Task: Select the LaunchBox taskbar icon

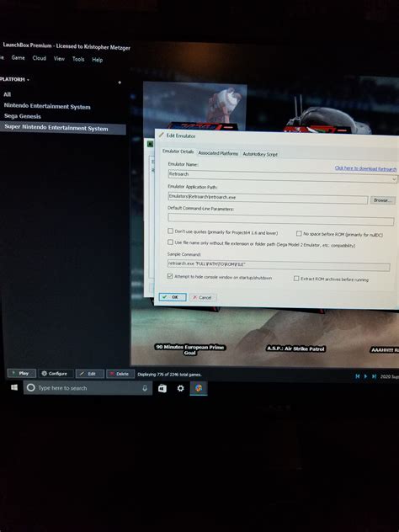Action: 199,388
